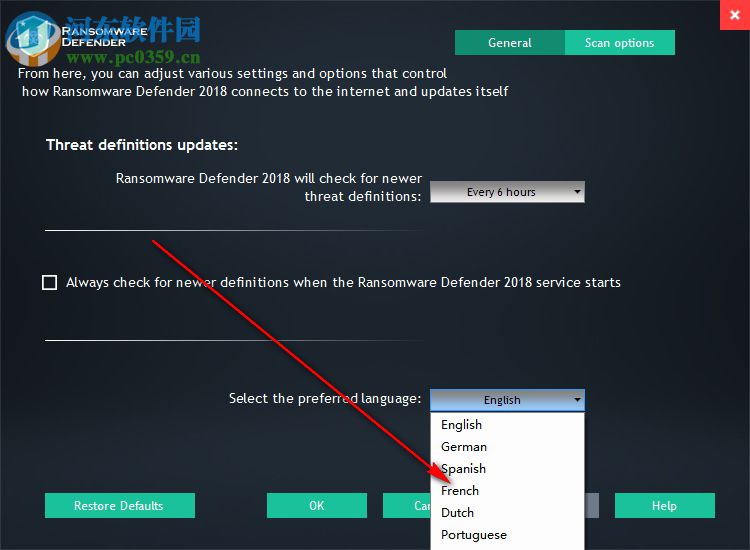
Task: Pick Spanish from the language list
Action: pos(507,469)
